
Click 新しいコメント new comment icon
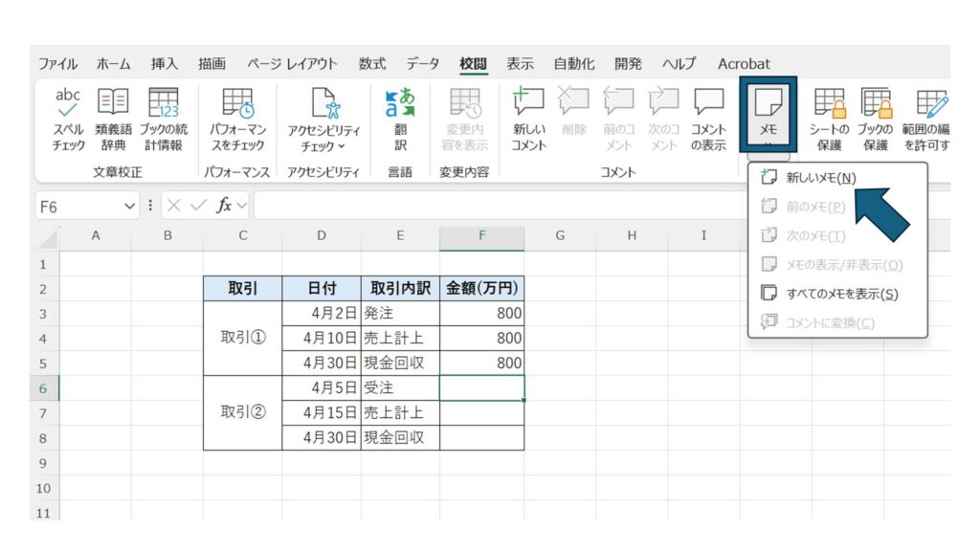coord(528,119)
